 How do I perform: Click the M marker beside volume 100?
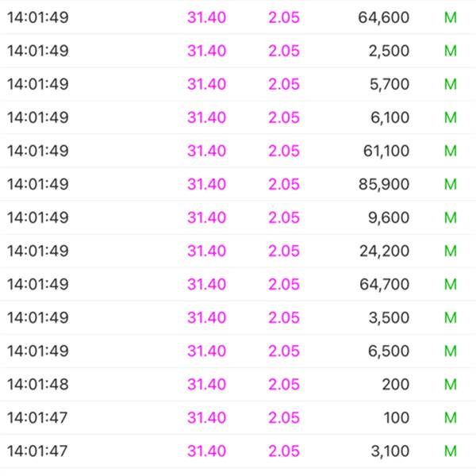[x=451, y=417]
